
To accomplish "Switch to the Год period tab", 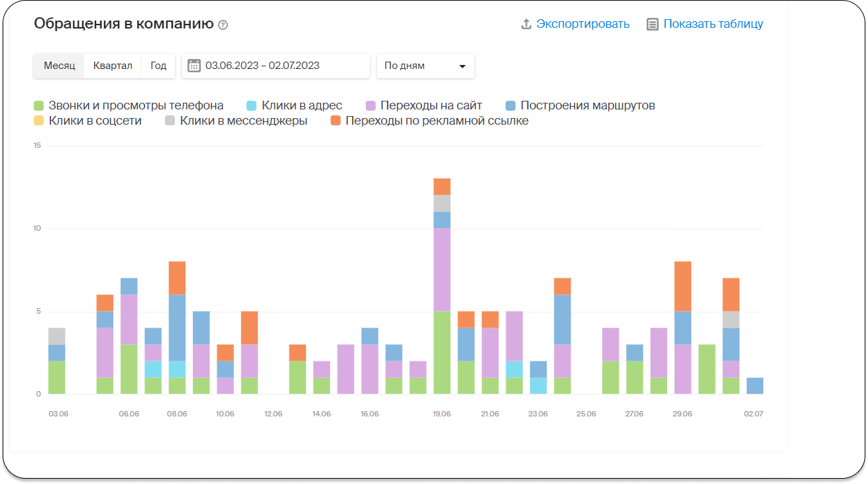I will 158,66.
